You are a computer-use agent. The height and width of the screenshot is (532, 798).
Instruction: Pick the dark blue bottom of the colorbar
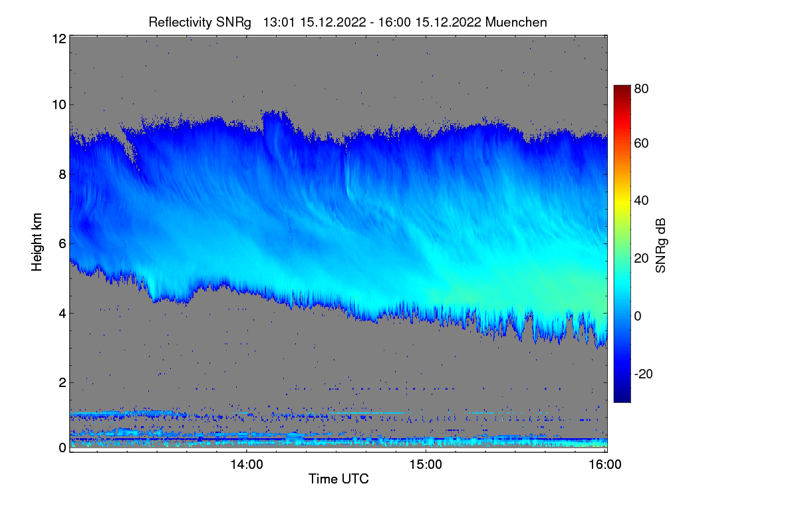[x=622, y=397]
